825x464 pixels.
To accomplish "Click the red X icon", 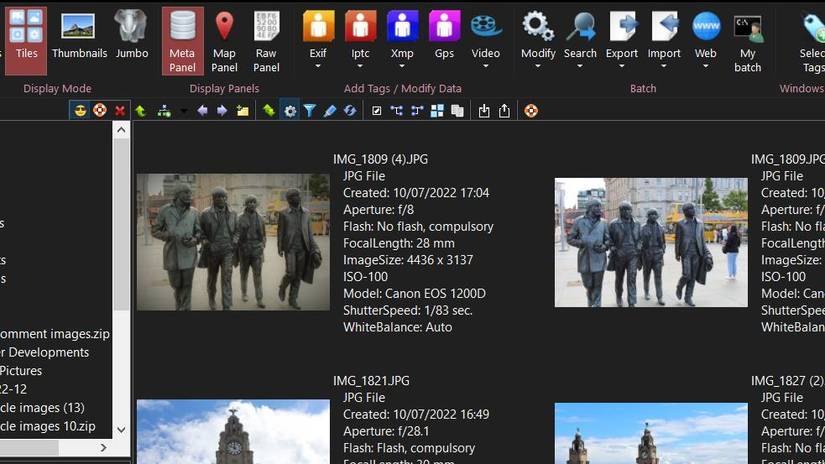I will pyautogui.click(x=120, y=111).
